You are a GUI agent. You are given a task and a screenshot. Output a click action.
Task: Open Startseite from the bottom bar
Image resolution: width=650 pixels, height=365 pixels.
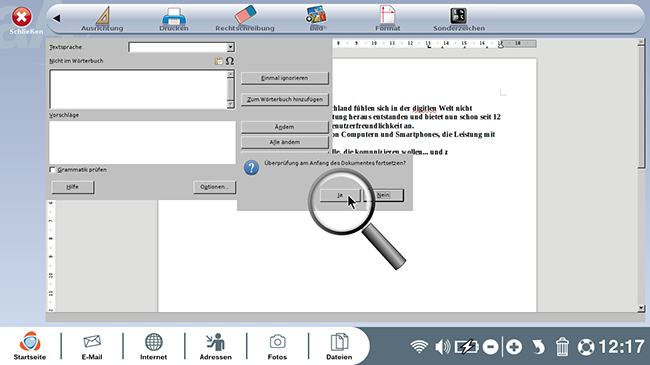(x=30, y=346)
